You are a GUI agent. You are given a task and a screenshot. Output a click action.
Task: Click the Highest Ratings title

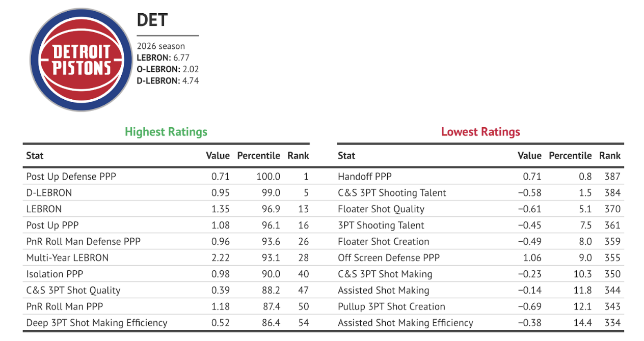click(166, 132)
